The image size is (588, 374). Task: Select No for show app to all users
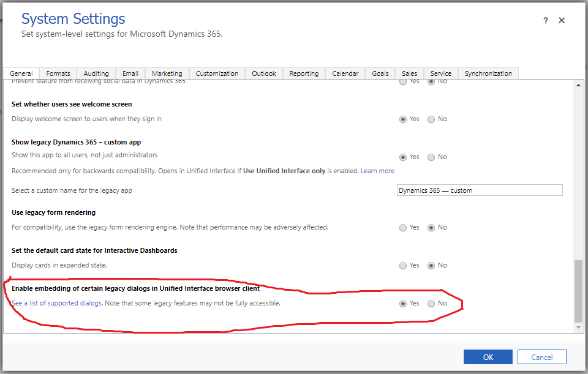coord(431,157)
